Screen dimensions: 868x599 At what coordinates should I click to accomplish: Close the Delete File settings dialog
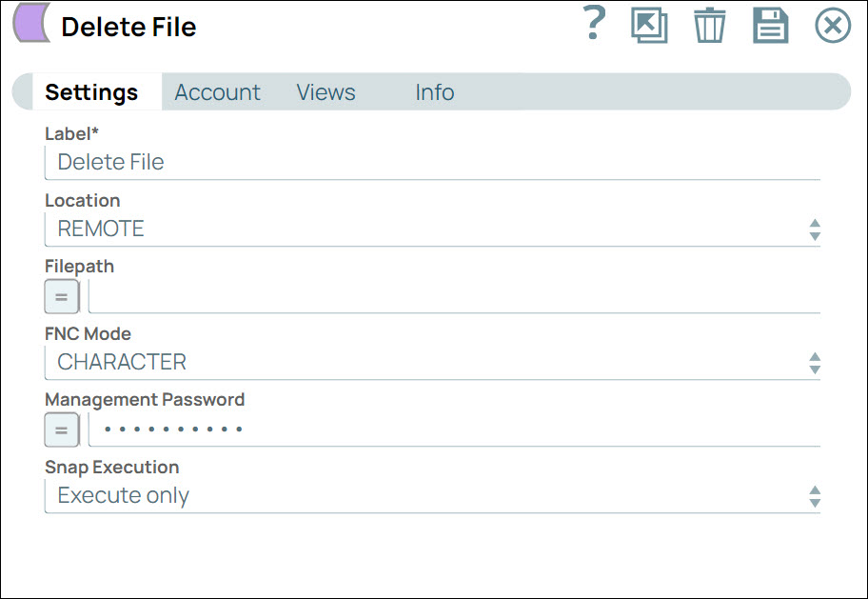pyautogui.click(x=832, y=26)
